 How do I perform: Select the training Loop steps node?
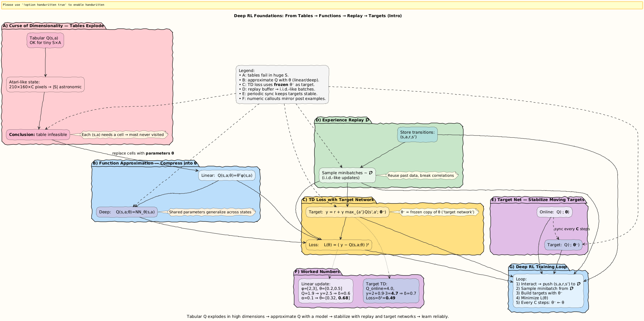click(548, 291)
